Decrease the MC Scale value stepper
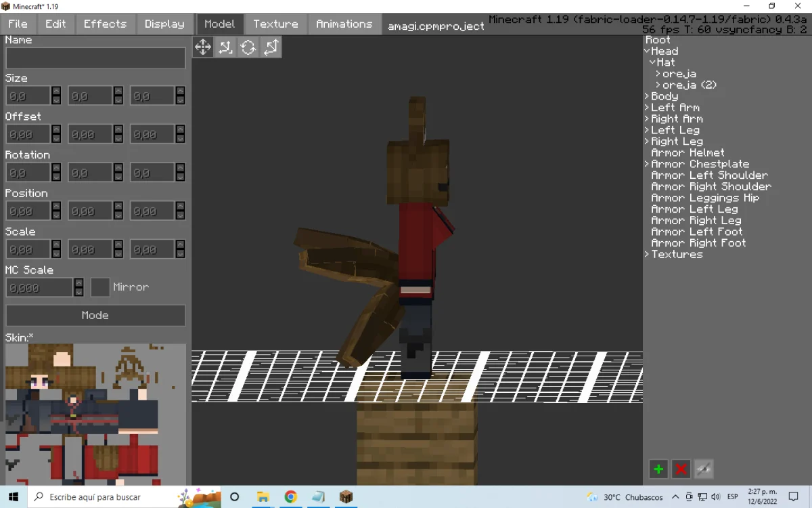 click(x=79, y=292)
